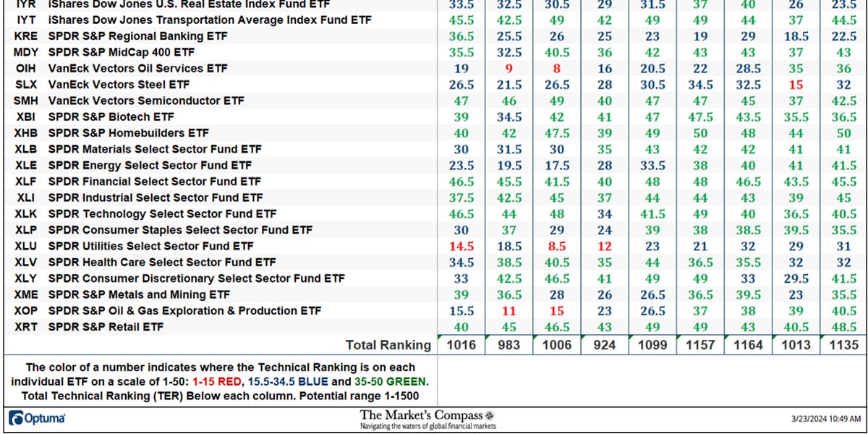Select the KRE SPDR Regional Banking row
The image size is (868, 434).
(145, 35)
